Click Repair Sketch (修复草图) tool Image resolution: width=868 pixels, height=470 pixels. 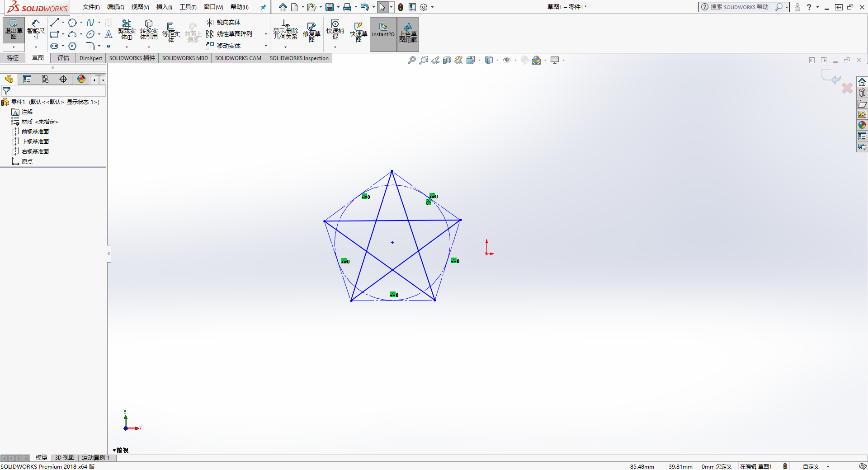click(311, 33)
